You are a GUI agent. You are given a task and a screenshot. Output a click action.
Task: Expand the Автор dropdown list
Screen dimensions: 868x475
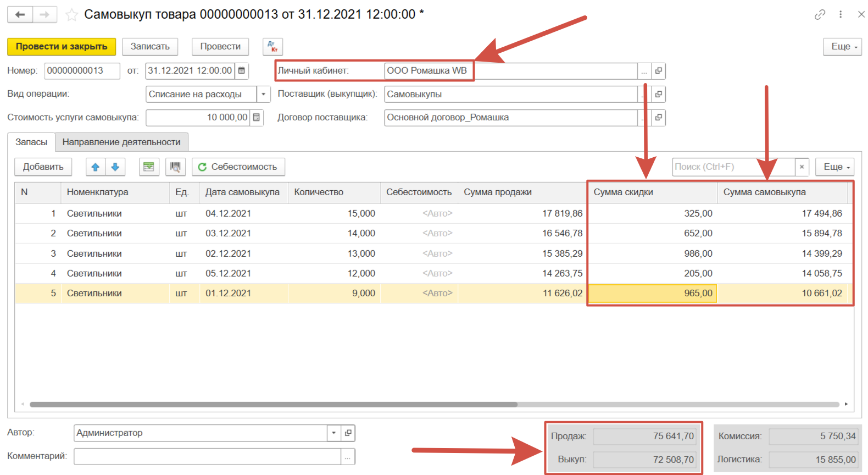pos(333,433)
